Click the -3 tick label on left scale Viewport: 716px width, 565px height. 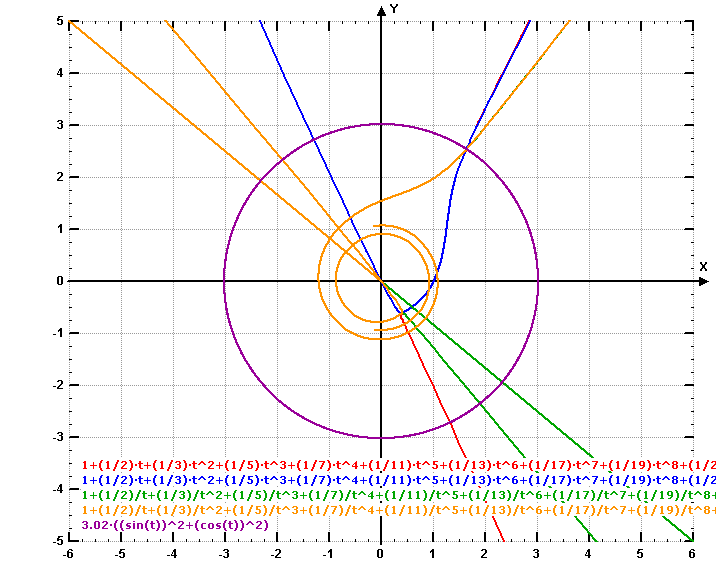tap(57, 437)
